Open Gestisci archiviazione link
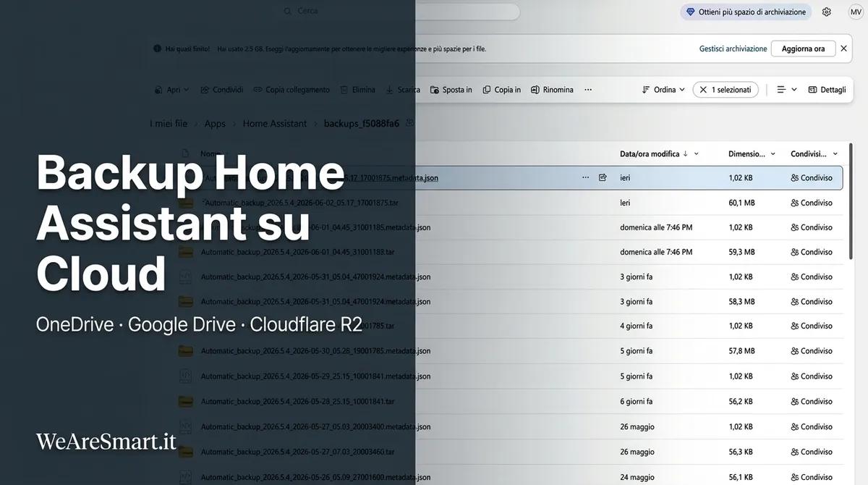Screen dimensions: 868x485 733,48
